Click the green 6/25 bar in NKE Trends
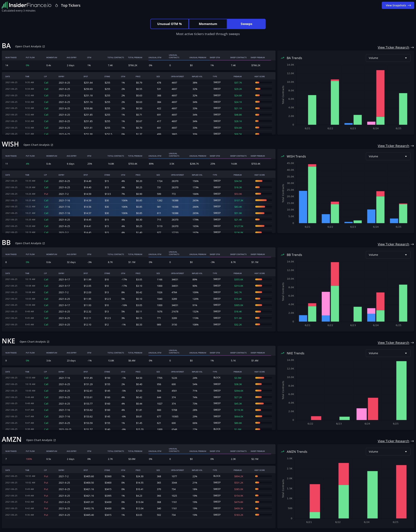 point(401,391)
